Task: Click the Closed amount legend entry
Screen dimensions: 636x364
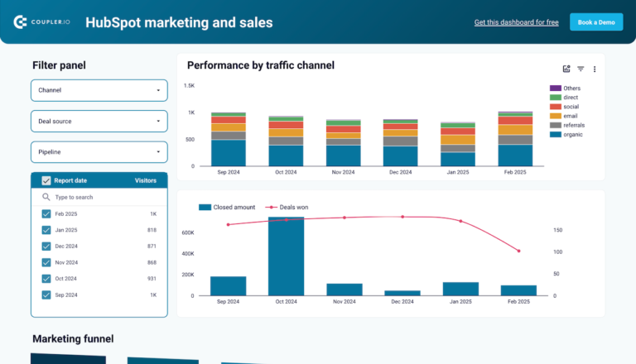Action: coord(227,207)
